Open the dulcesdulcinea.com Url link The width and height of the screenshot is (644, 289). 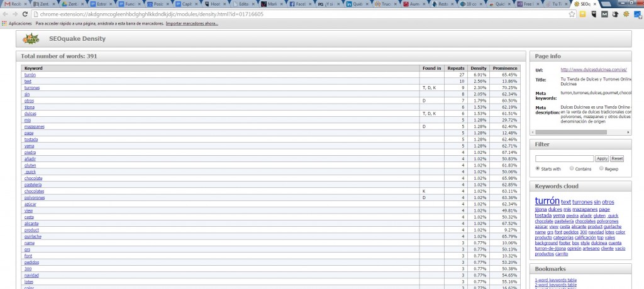click(x=594, y=70)
